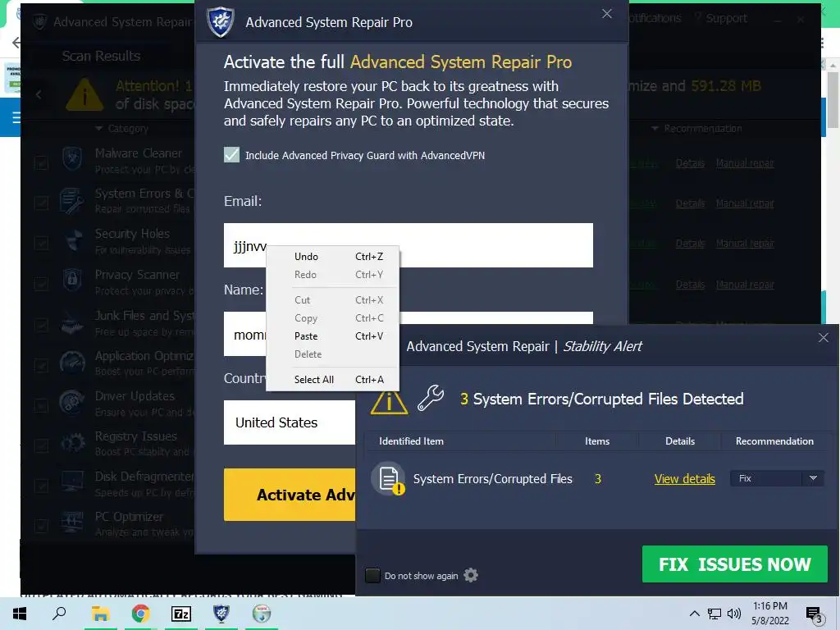The image size is (840, 630).
Task: Click the Malware Cleaner icon in Scan Results
Action: tap(72, 158)
